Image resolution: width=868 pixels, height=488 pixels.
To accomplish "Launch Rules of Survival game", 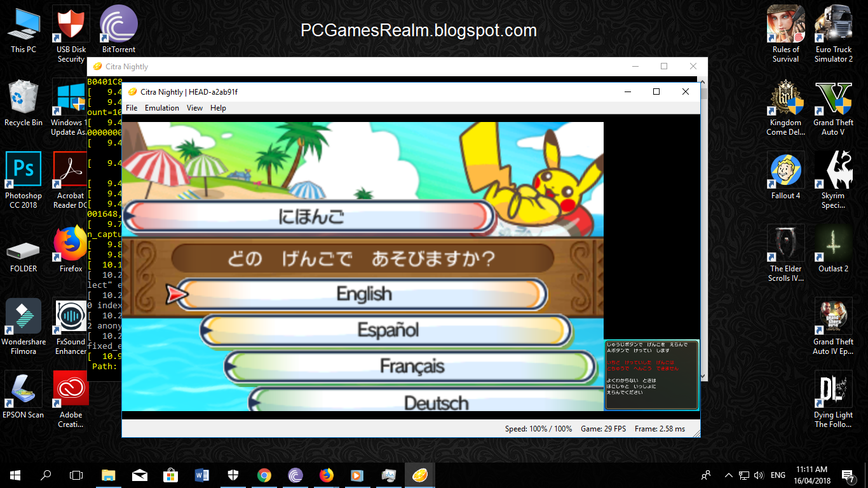I will pos(786,34).
